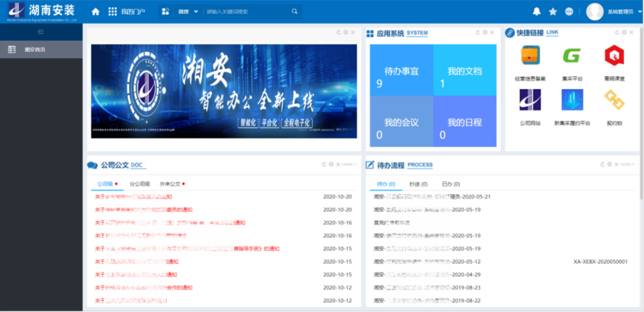
Task: Launch 经营信息备案 shortcut icon
Action: click(x=530, y=55)
